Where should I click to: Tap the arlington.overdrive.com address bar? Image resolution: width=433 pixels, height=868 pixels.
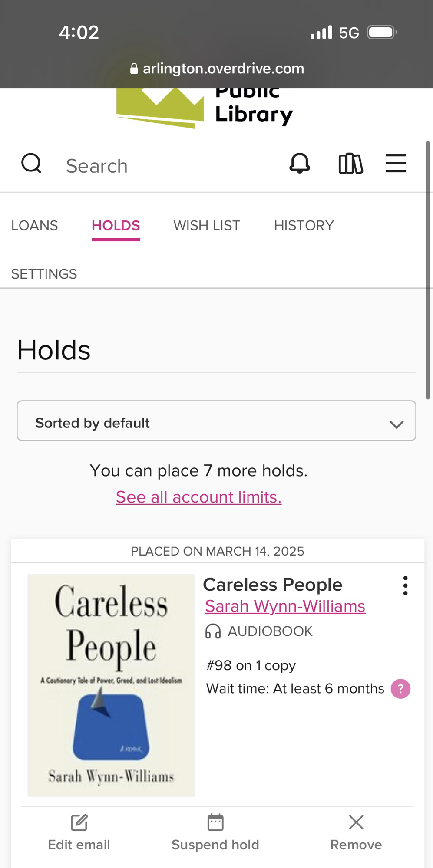point(217,69)
